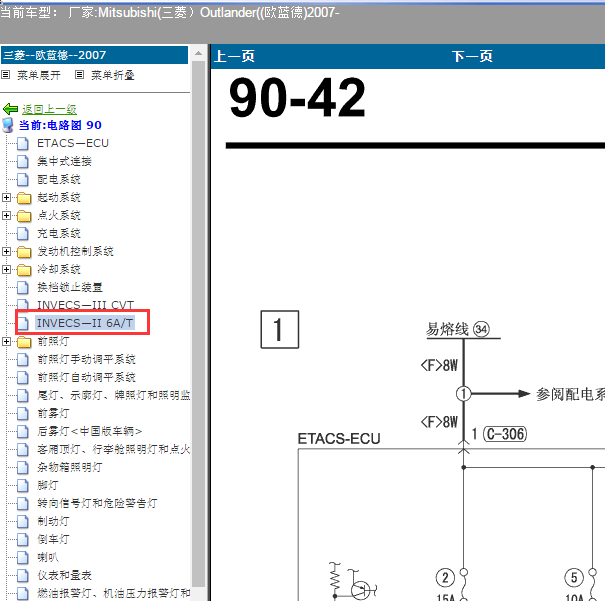This screenshot has height=601, width=605.
Task: Click 菜单折叠 to collapse all menus
Action: (113, 75)
